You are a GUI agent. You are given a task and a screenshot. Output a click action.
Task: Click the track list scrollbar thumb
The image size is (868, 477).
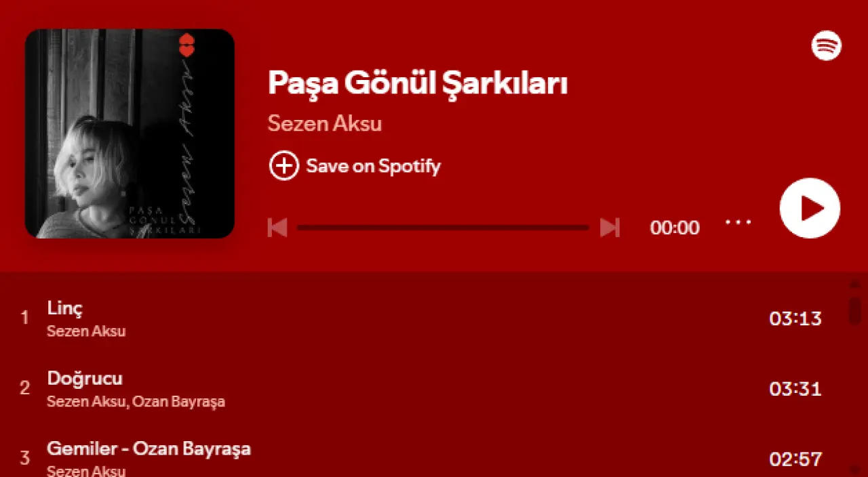(x=855, y=310)
